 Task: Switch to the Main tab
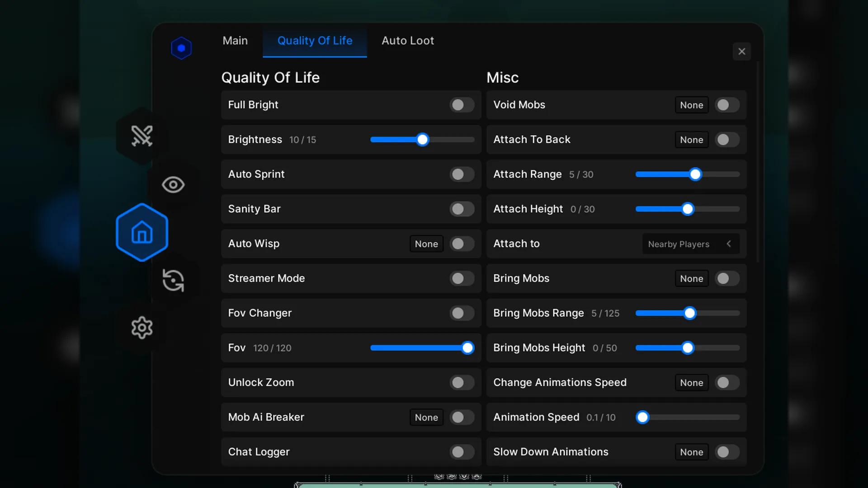(235, 41)
